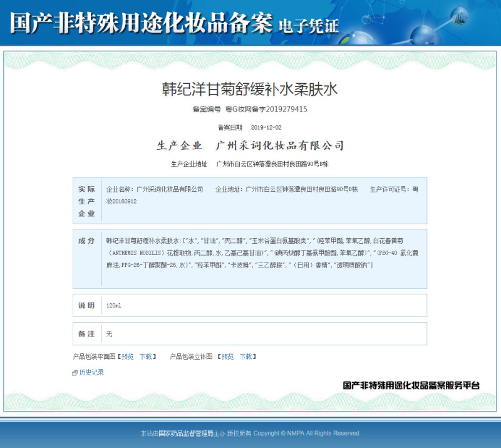Download 产品包装立体图 via 下载 link

[245, 357]
